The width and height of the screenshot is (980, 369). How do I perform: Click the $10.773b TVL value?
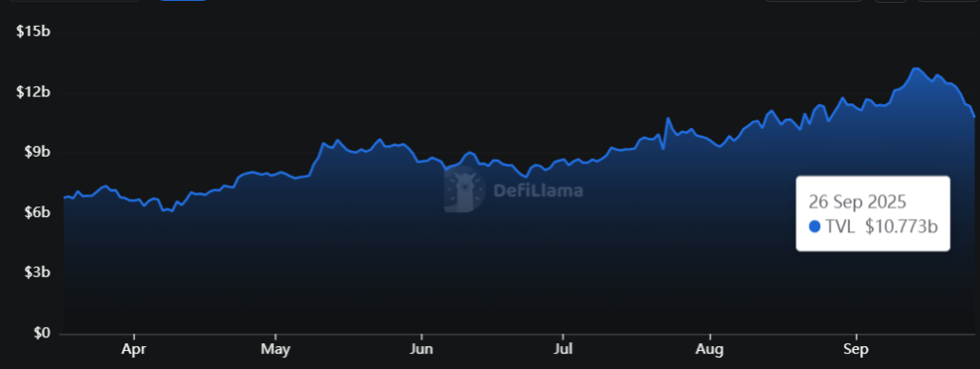coord(902,228)
